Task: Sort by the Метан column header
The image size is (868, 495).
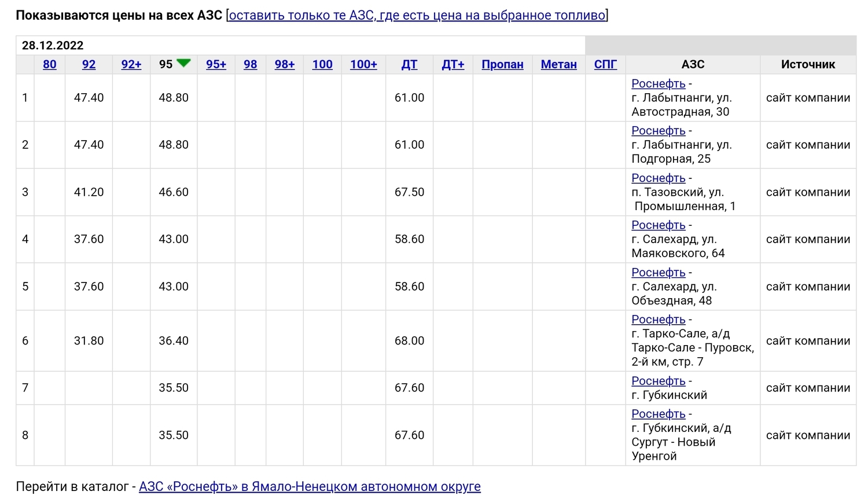Action: click(x=559, y=64)
